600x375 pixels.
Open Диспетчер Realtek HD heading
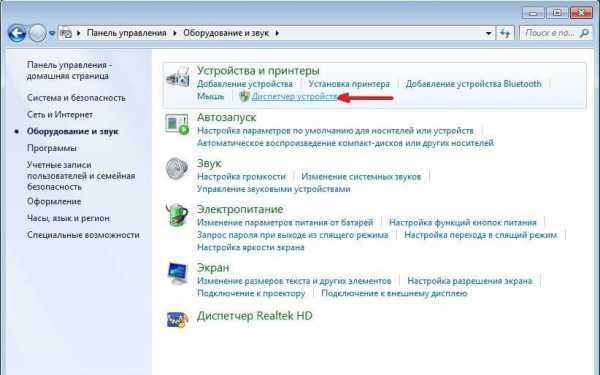[254, 316]
